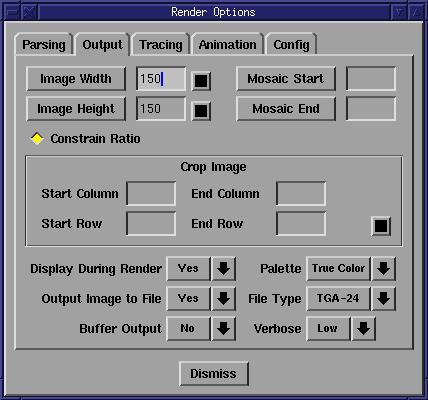
Task: Open the Output Image to File arrow
Action: click(223, 298)
